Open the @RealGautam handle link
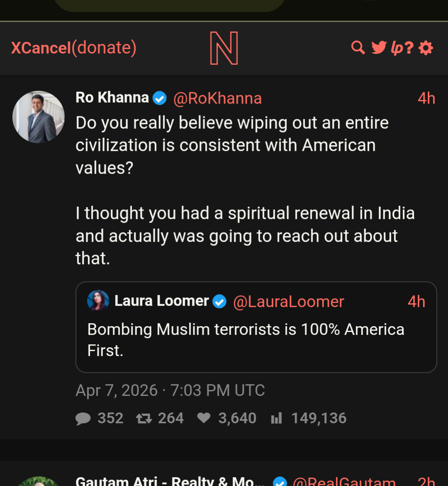Screen dimensions: 448x486 [x=344, y=482]
